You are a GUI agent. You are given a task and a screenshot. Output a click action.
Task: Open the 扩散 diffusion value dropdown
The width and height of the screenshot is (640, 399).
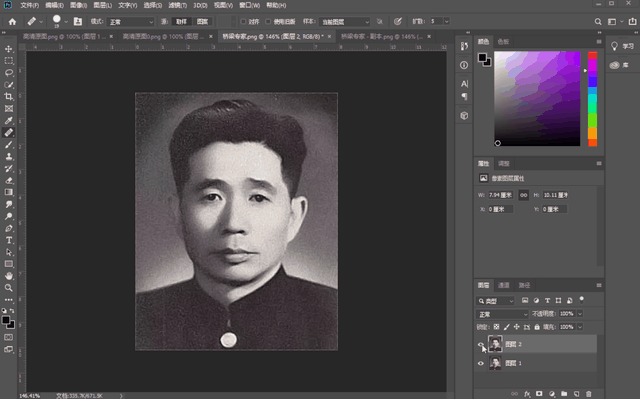[x=447, y=21]
